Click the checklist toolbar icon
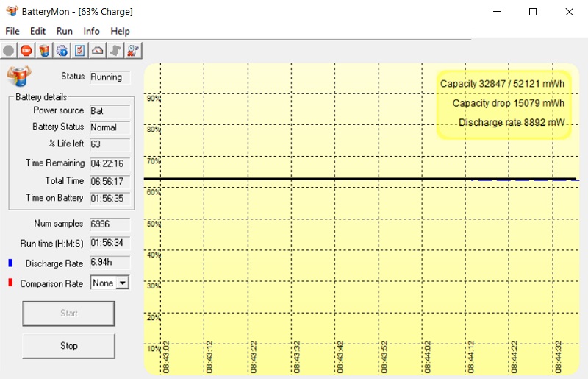 79,51
